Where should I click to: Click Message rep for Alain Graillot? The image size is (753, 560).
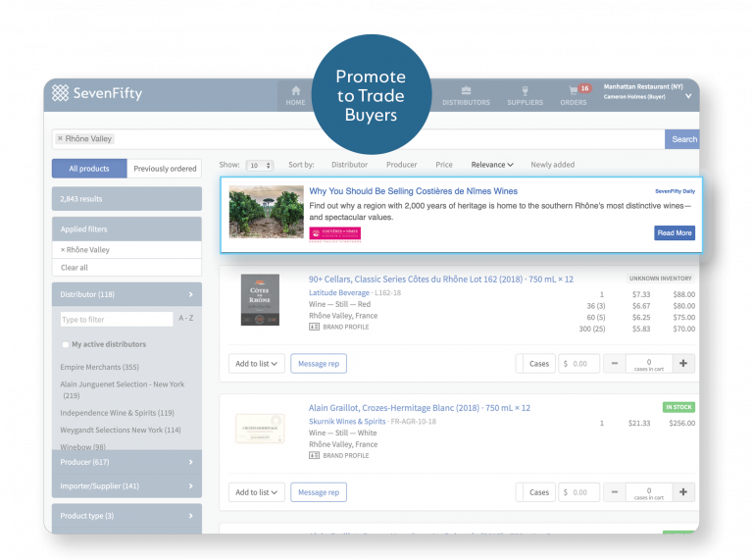coord(319,492)
